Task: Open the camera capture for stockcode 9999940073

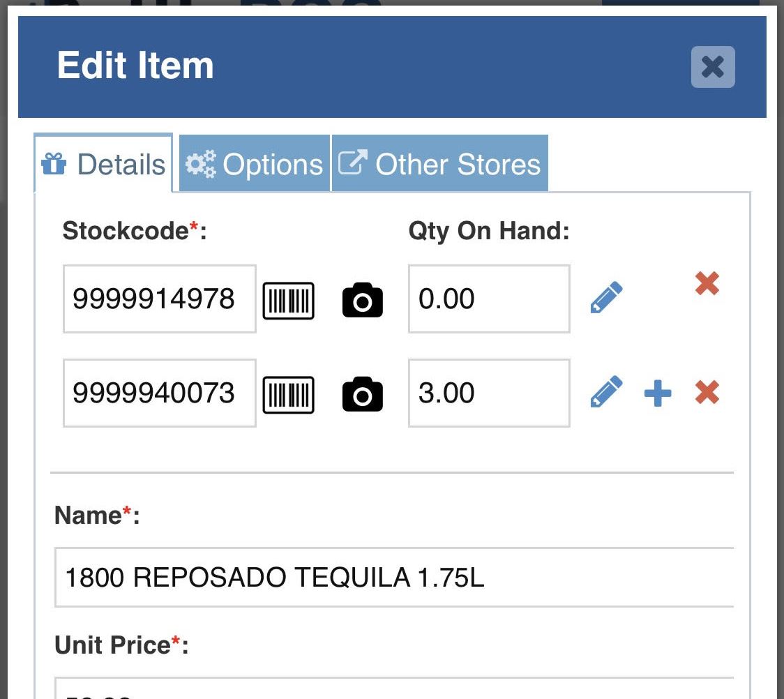Action: pyautogui.click(x=363, y=393)
